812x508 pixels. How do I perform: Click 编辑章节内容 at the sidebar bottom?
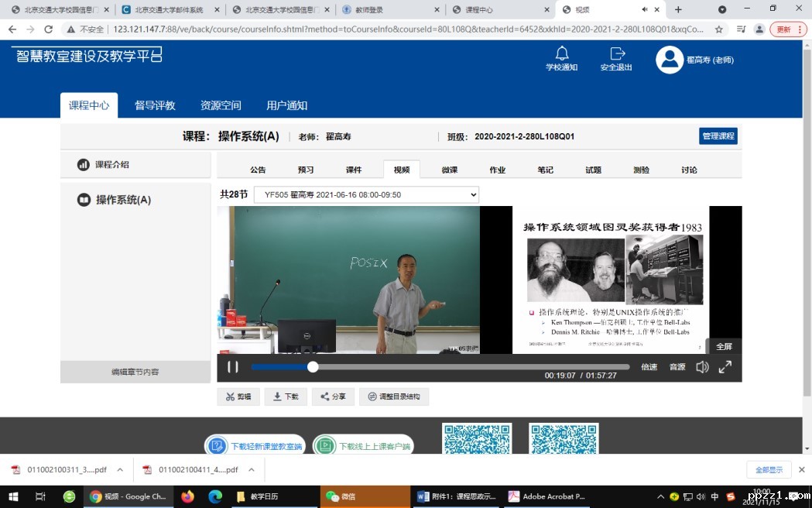point(135,372)
